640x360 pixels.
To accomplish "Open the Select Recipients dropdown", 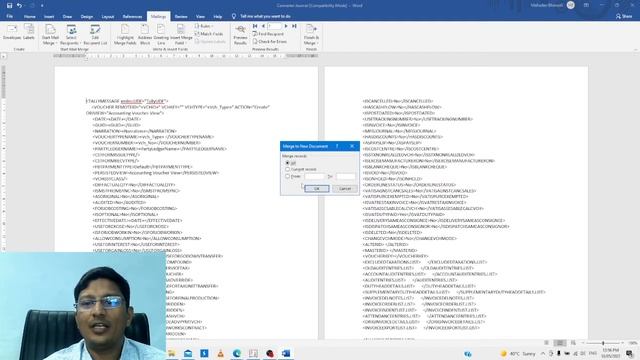I will click(71, 35).
